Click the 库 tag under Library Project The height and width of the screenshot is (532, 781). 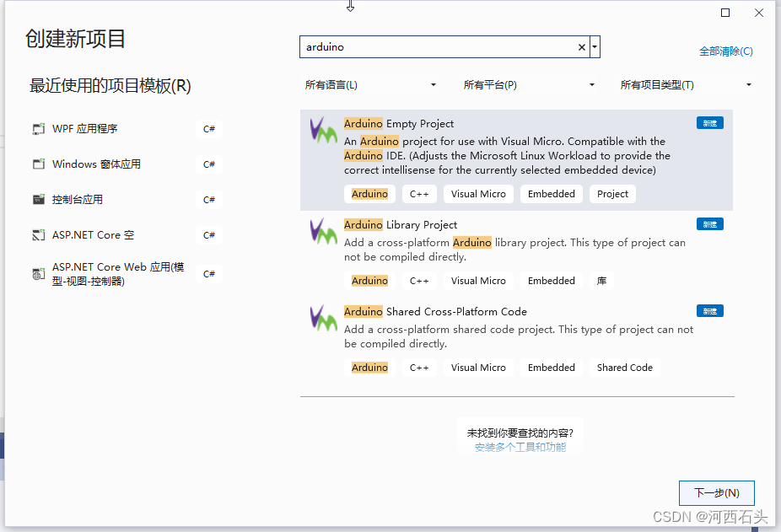601,281
